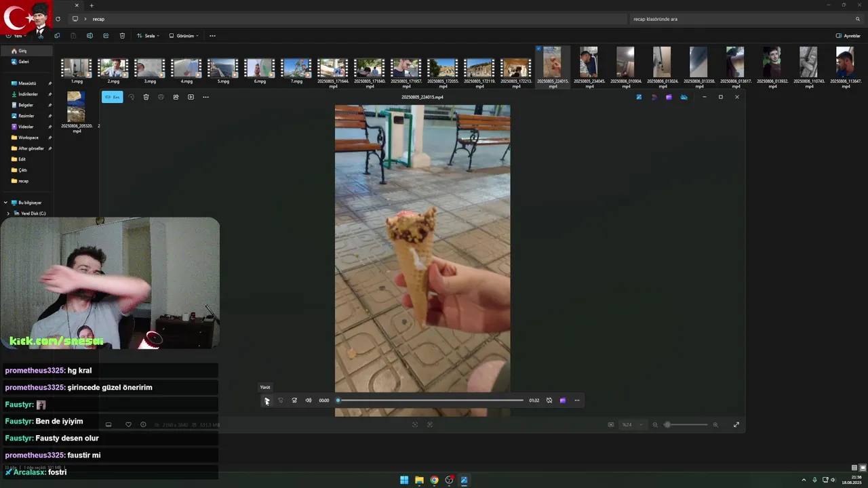Open Masaüstü in the sidebar
Screen dimensions: 868x488
(27, 83)
